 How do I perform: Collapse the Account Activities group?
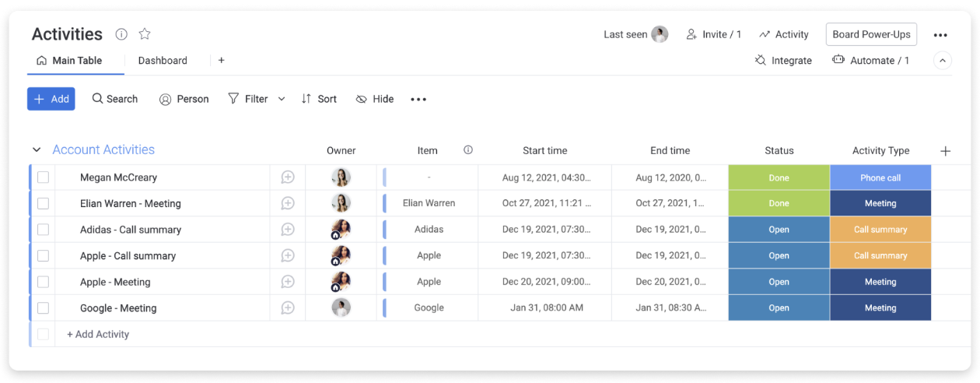pyautogui.click(x=37, y=150)
